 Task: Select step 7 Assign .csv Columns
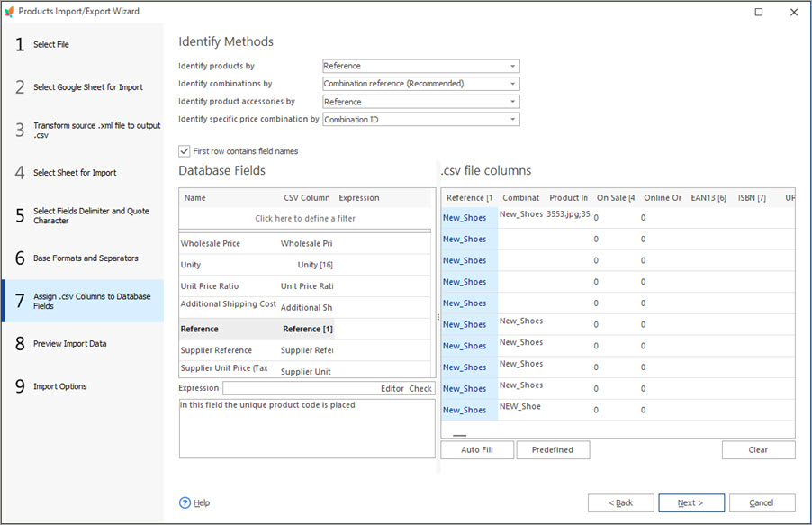(83, 301)
